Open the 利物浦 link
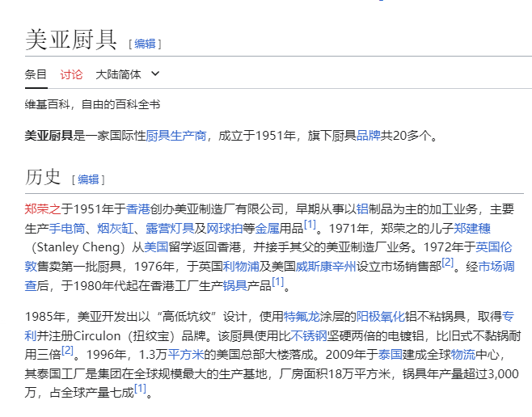This screenshot has width=532, height=417. 241,267
